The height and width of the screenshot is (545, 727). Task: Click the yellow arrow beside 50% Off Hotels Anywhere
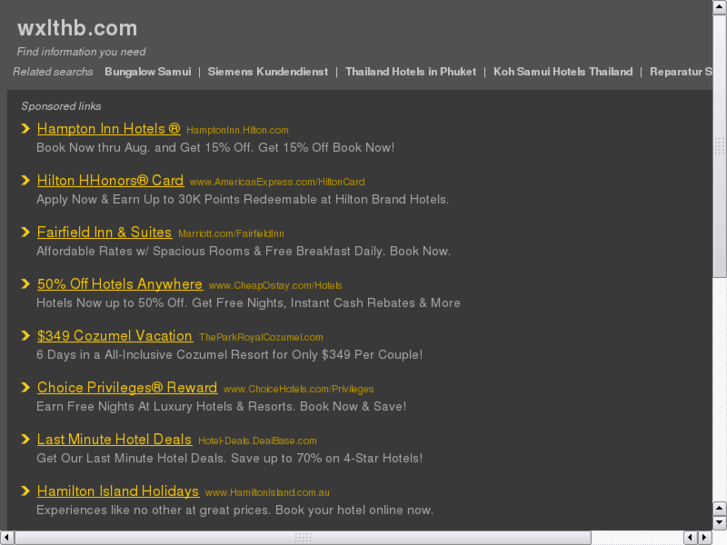coord(26,284)
